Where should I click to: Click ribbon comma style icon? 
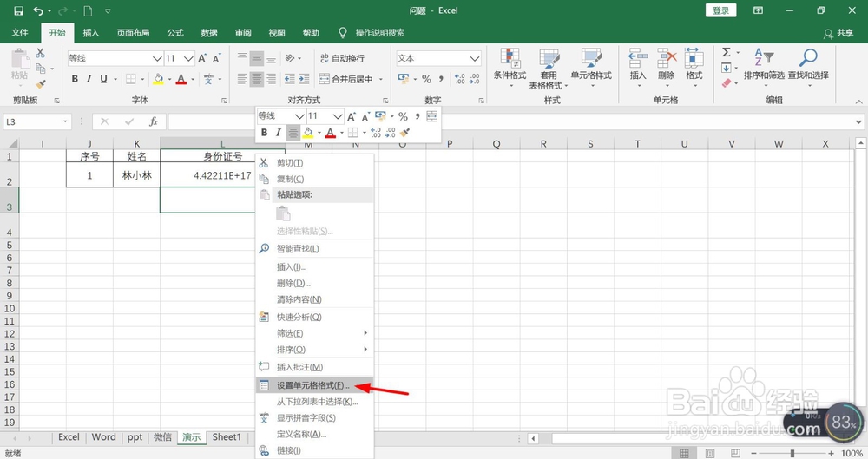click(441, 79)
